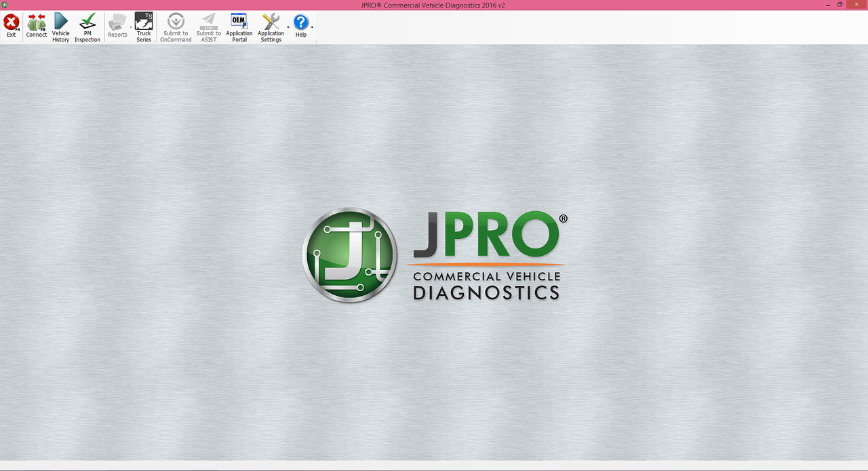Restore down the JPRO window
Viewport: 868px width, 471px height.
840,5
